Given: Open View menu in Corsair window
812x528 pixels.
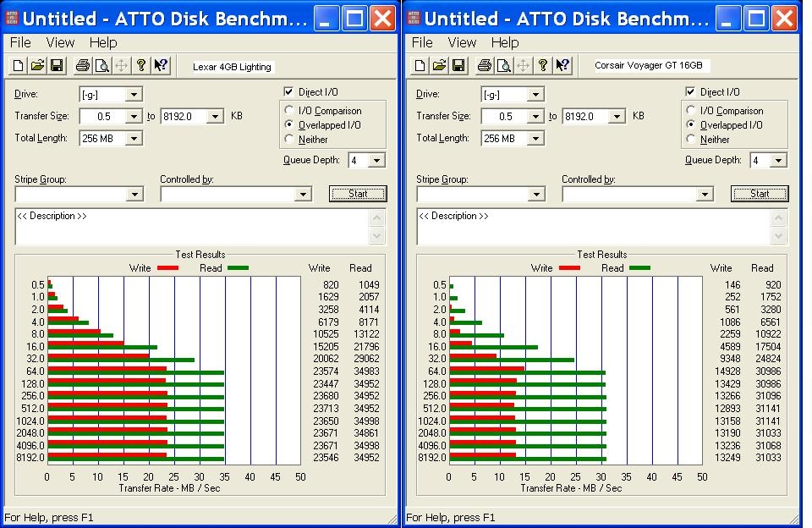Looking at the screenshot, I should [462, 42].
